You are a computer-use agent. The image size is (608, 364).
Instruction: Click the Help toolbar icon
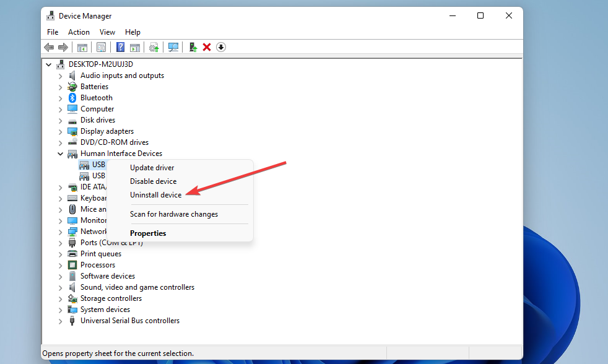[120, 47]
